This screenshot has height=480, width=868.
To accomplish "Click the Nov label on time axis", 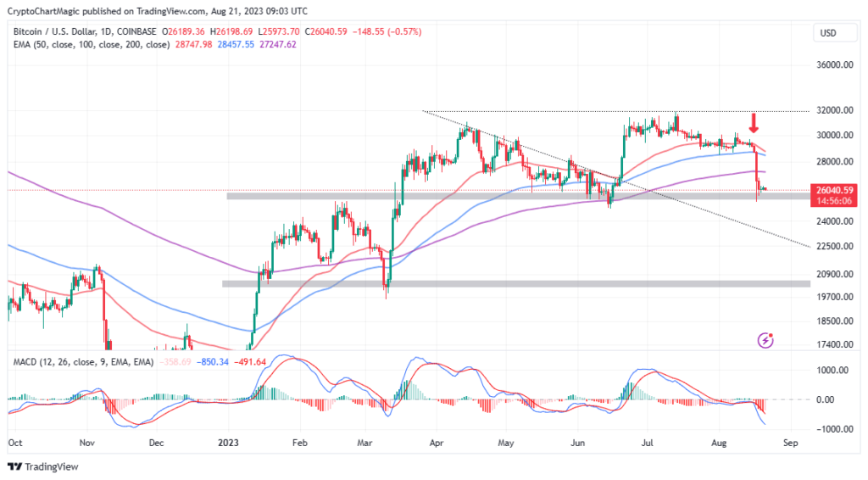I will click(x=87, y=442).
